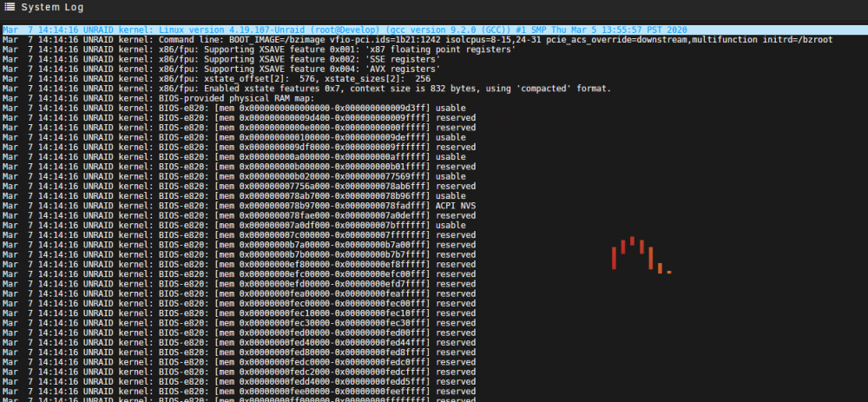This screenshot has height=402, width=868.
Task: Select the ACPI NVS memory range line
Action: click(240, 206)
